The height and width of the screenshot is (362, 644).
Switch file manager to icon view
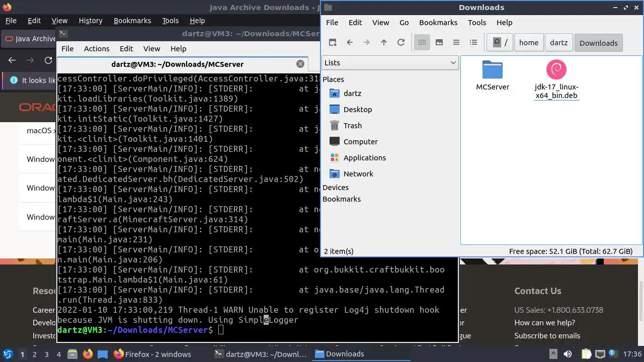(x=422, y=43)
